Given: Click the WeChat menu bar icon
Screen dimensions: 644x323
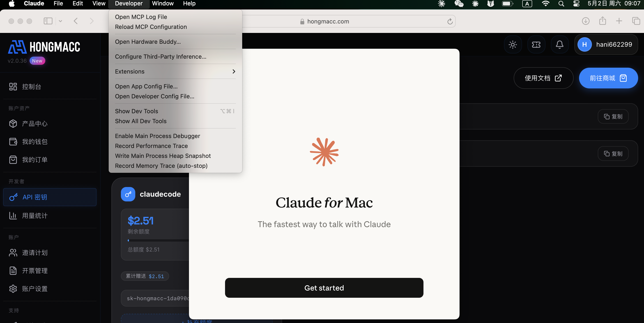Looking at the screenshot, I should [459, 4].
